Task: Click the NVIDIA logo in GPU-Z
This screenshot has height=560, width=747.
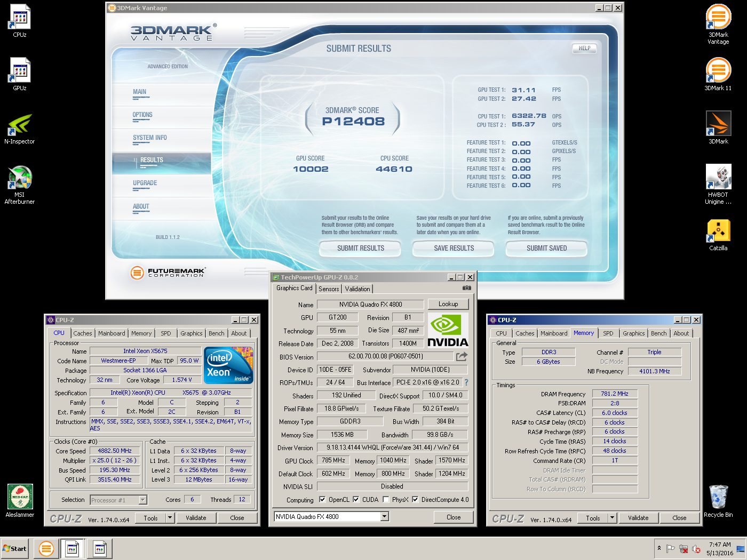Action: [448, 331]
